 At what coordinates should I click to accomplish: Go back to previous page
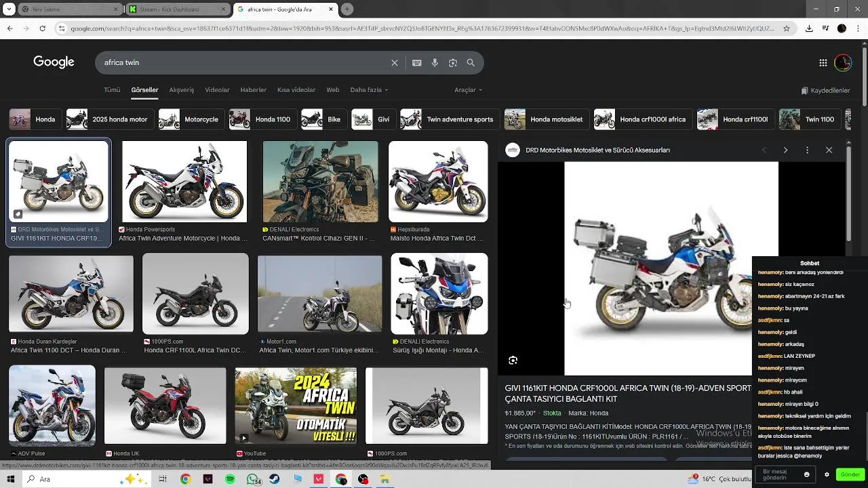coord(9,28)
